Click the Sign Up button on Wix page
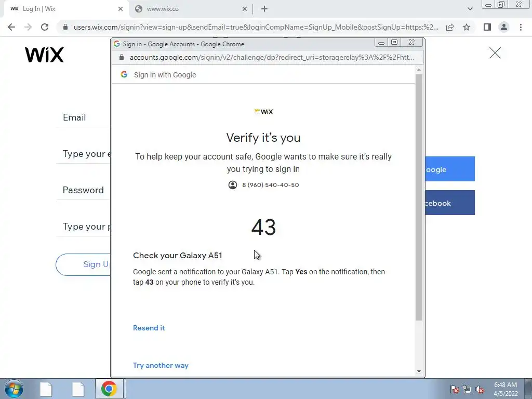 click(83, 264)
